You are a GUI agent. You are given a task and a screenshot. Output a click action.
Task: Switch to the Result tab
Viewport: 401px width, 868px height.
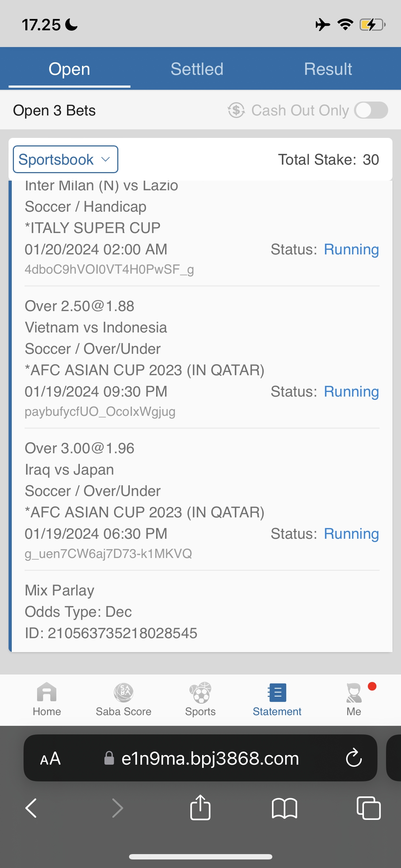(x=328, y=69)
